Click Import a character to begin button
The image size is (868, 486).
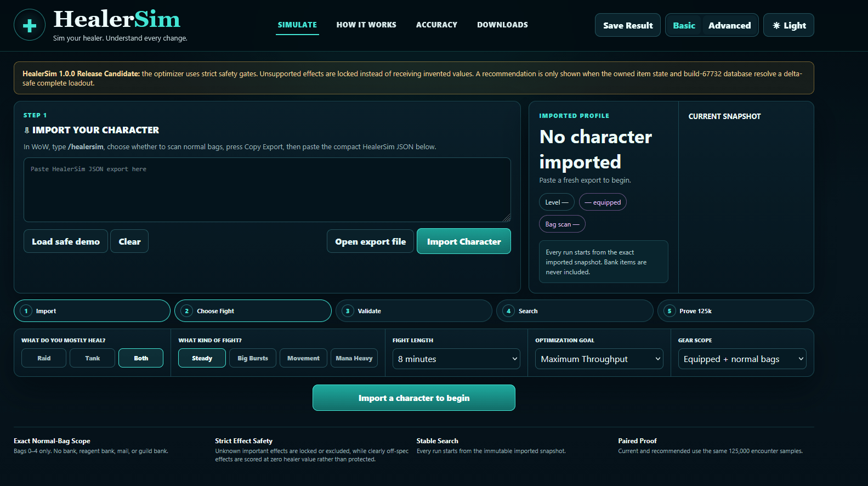[414, 398]
